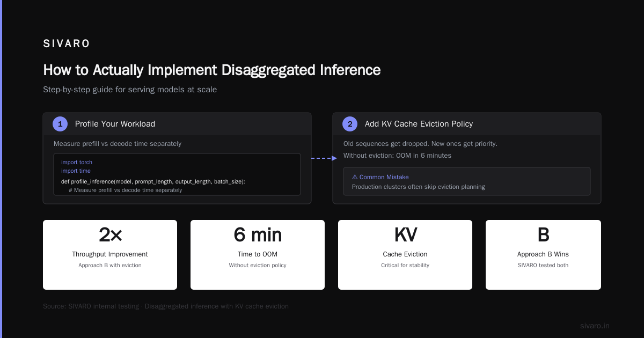Click the main headline about Disaggregated Inference

click(212, 70)
